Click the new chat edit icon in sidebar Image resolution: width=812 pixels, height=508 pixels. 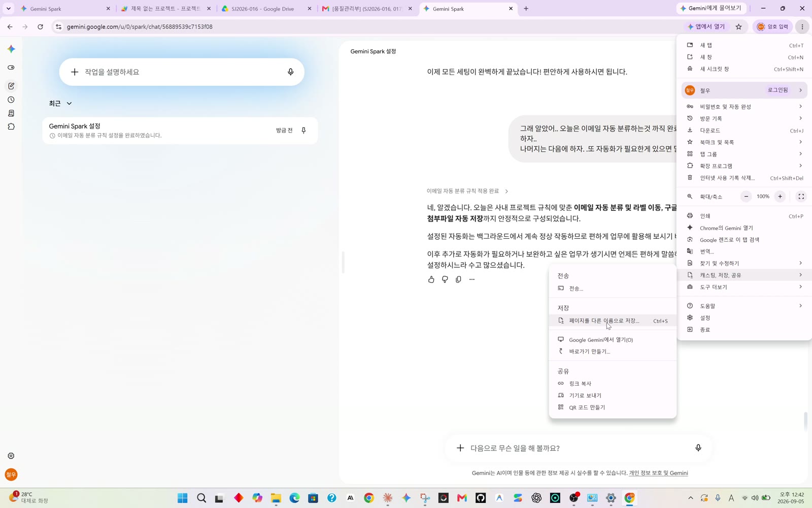[11, 86]
